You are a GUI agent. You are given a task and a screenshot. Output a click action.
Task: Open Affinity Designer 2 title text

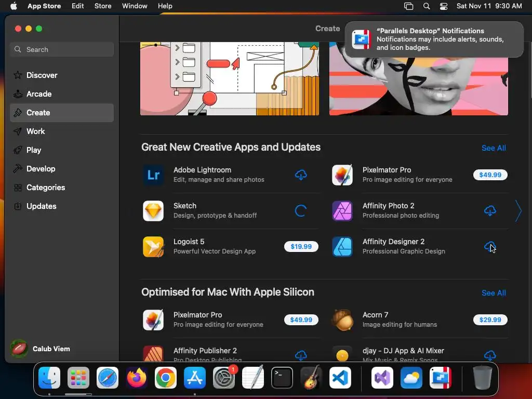[393, 242]
